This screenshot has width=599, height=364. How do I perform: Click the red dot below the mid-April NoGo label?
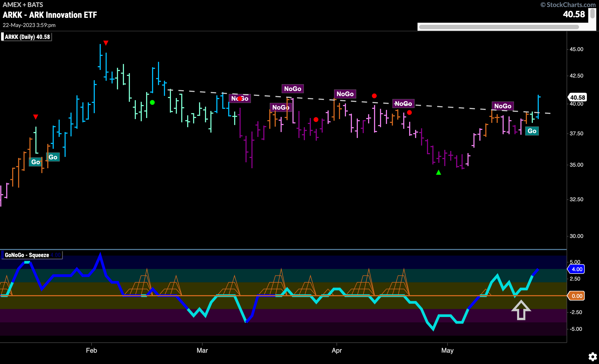[409, 112]
